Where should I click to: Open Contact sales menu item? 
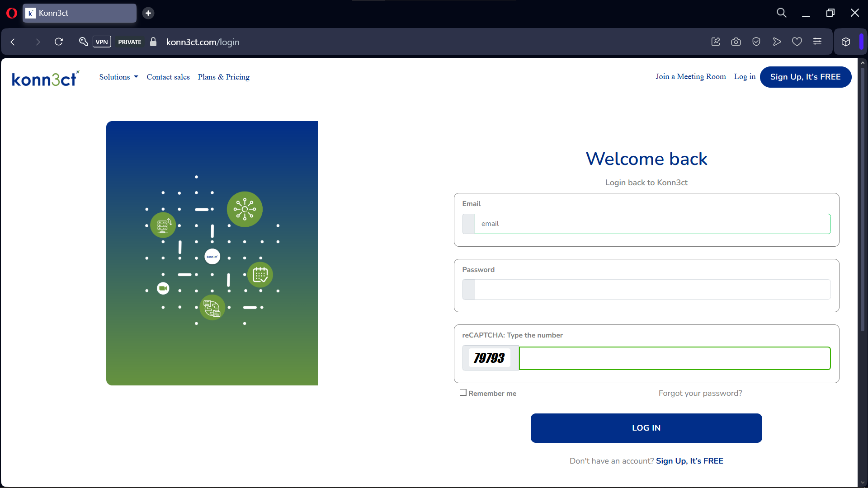tap(168, 77)
